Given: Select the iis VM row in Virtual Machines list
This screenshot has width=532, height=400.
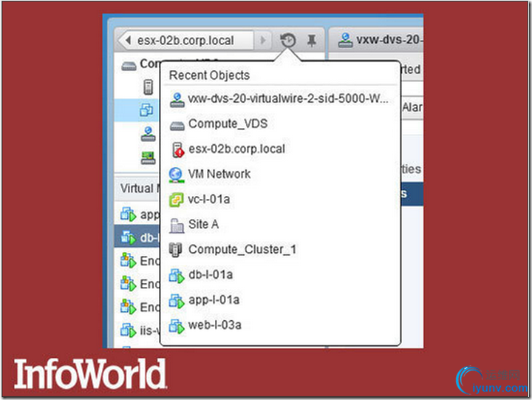Looking at the screenshot, I should pyautogui.click(x=137, y=330).
